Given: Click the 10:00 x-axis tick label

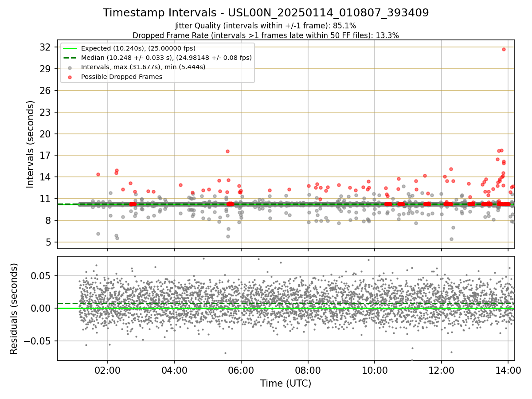Looking at the screenshot, I should (375, 370).
